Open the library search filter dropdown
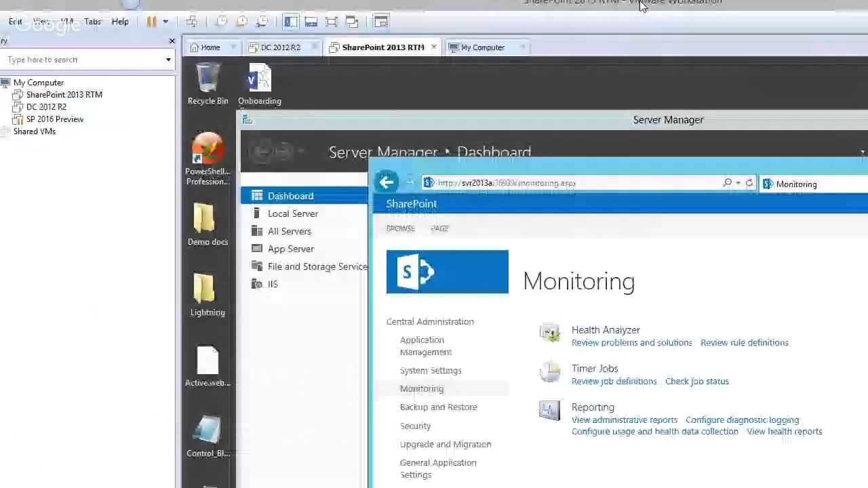 tap(168, 60)
